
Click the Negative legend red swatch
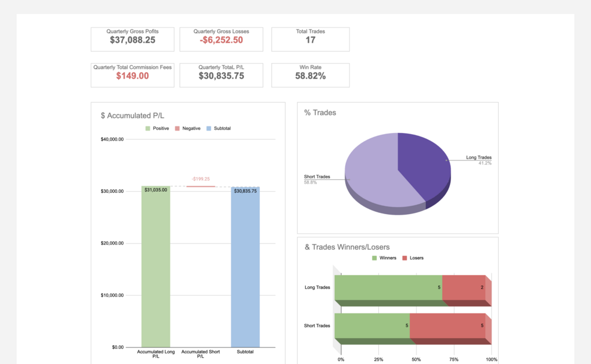(x=177, y=129)
